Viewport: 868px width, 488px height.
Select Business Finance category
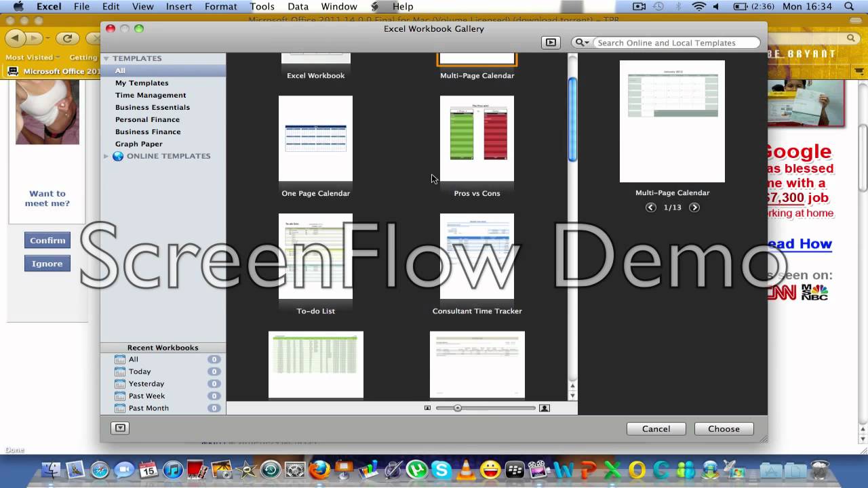click(148, 131)
